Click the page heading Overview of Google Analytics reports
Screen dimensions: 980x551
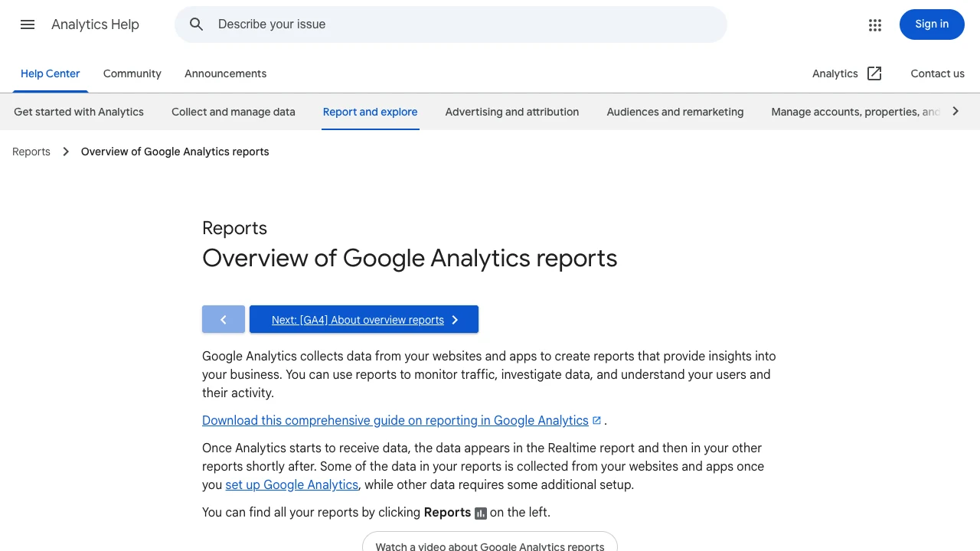pos(410,258)
